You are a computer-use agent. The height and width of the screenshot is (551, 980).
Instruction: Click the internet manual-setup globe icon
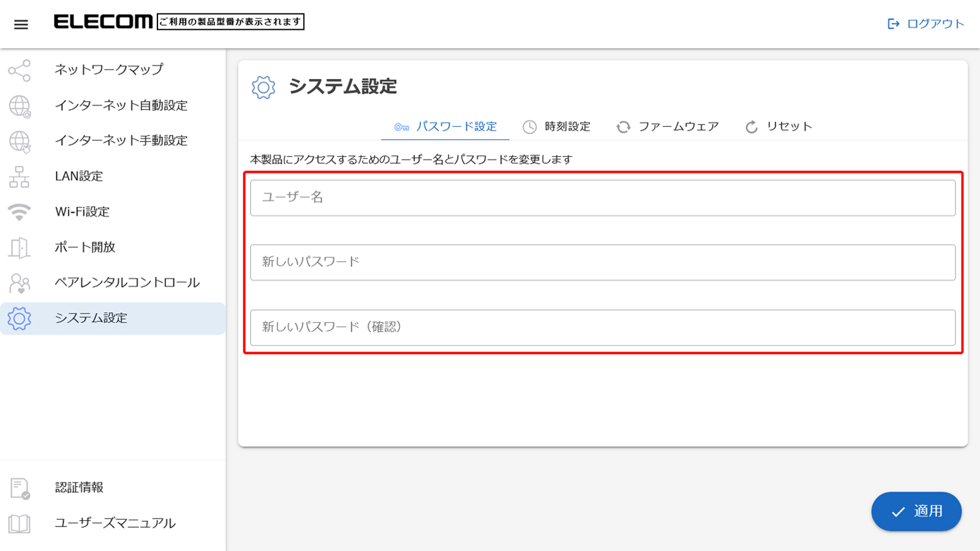[20, 142]
